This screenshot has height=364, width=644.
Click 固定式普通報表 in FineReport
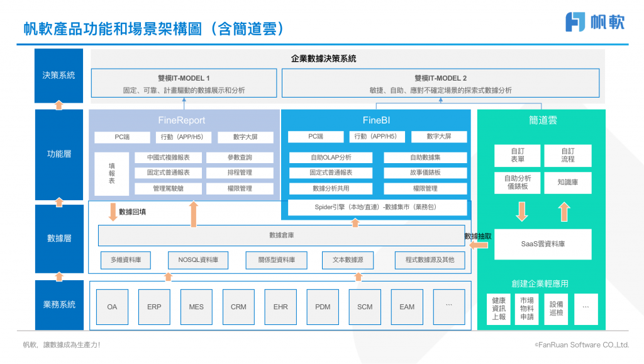pyautogui.click(x=169, y=173)
